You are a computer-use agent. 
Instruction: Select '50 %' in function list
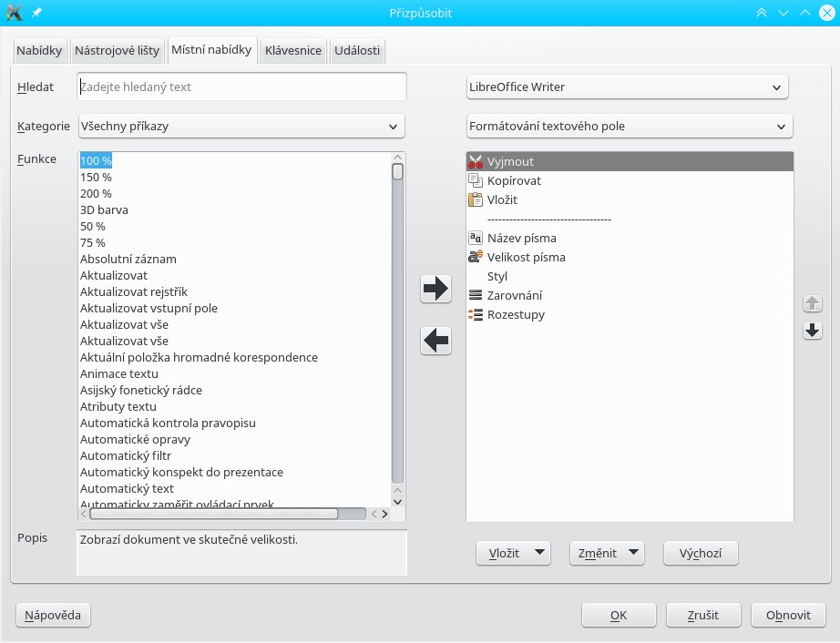point(93,227)
